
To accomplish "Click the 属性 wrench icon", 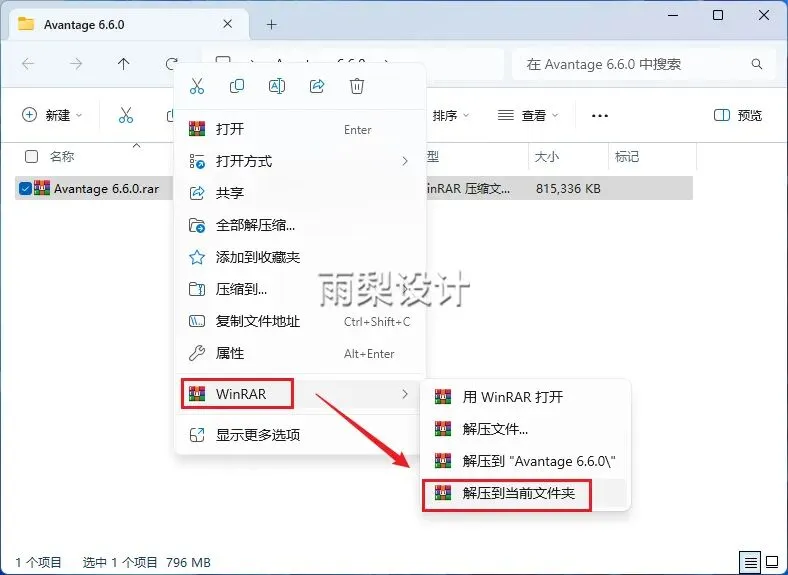I will click(x=196, y=353).
